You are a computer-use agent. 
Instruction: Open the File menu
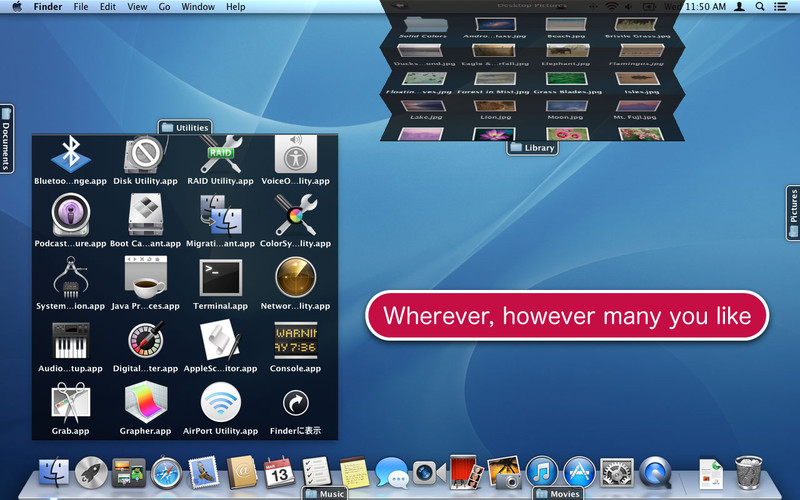[x=81, y=7]
